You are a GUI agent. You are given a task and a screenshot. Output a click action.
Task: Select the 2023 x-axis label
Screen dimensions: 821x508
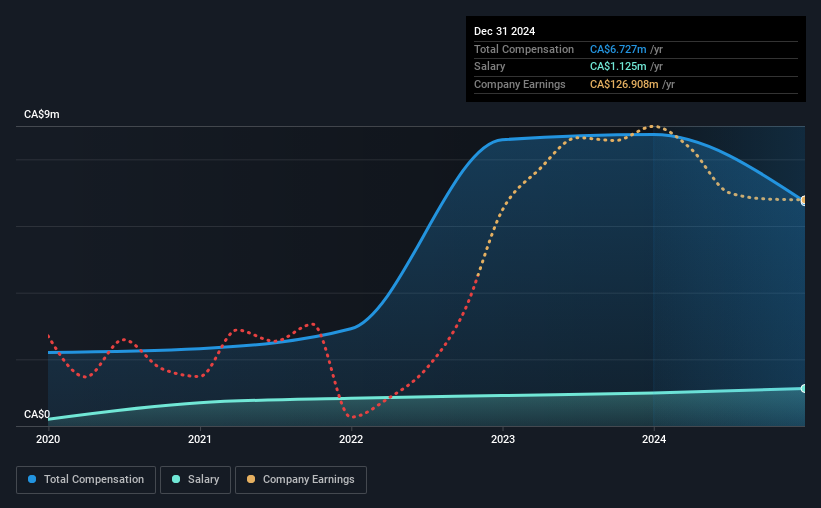503,439
